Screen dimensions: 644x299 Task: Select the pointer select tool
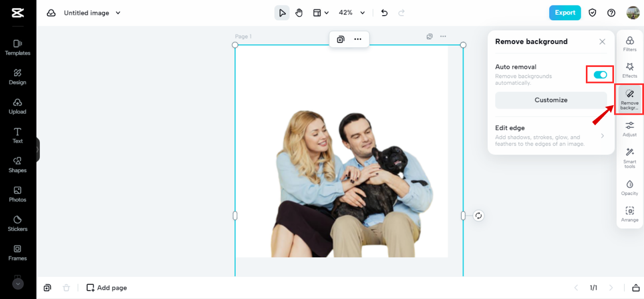pyautogui.click(x=282, y=13)
